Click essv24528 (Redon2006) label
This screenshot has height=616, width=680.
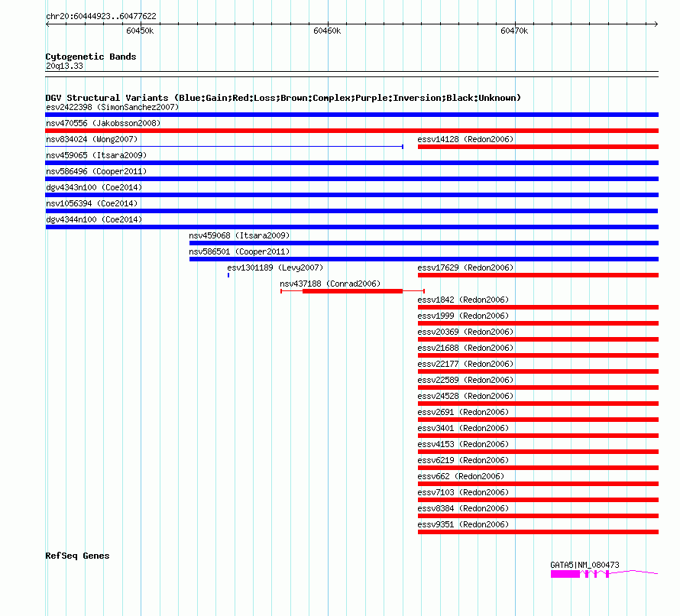(465, 396)
